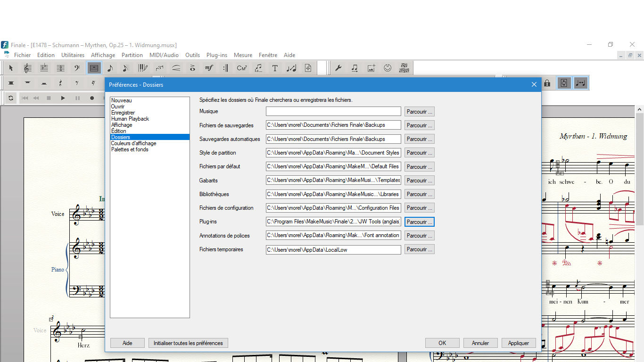Select the treble Clef tool
The width and height of the screenshot is (644, 362).
tap(27, 68)
